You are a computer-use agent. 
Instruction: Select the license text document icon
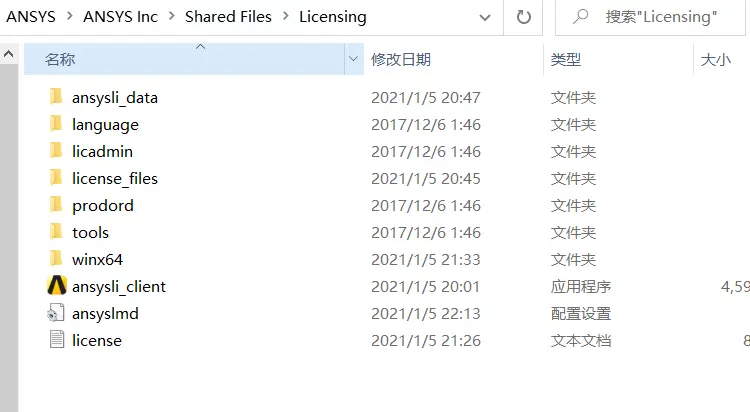pos(57,340)
